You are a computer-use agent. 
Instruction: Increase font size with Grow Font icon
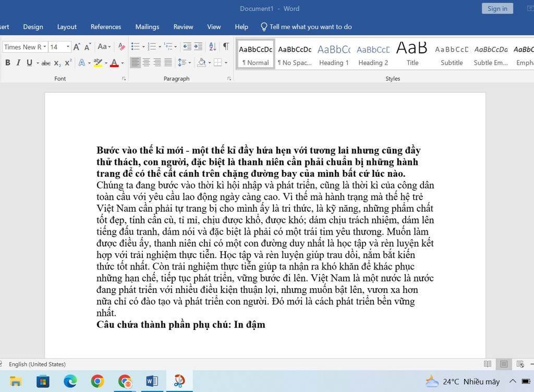77,46
